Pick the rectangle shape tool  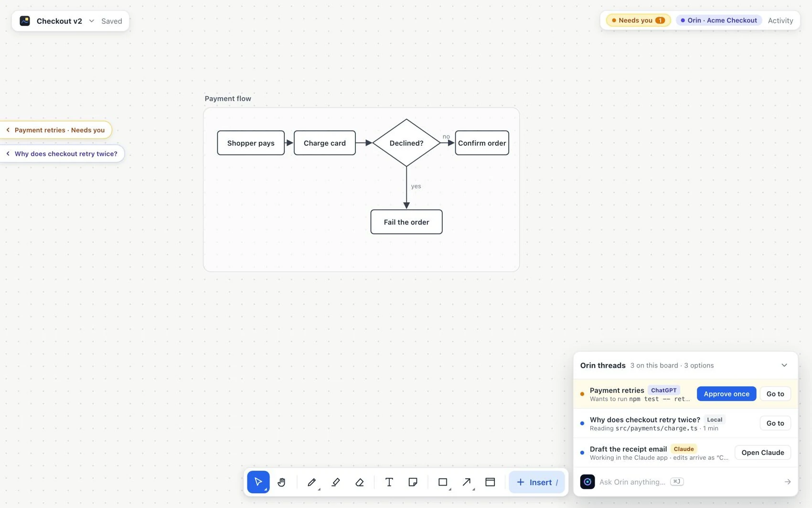[x=443, y=482]
